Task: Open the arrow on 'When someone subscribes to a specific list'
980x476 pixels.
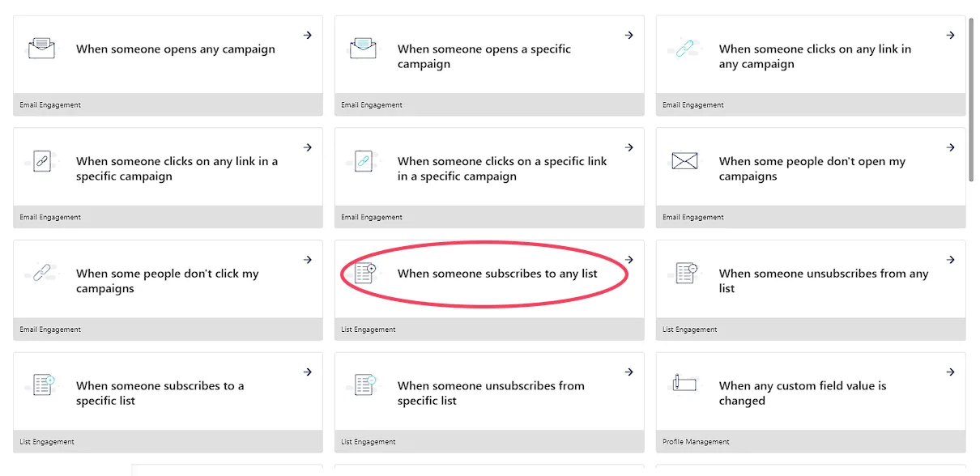Action: (x=308, y=372)
